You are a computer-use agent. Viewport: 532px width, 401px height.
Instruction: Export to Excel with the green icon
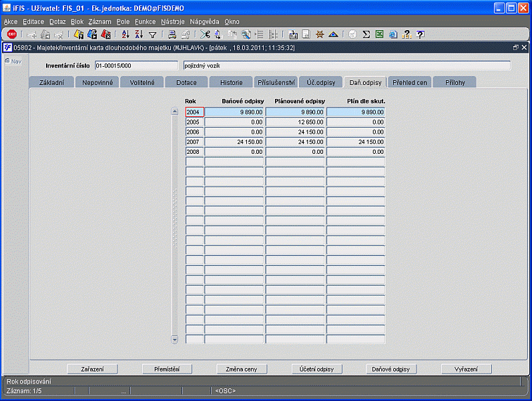[x=379, y=34]
